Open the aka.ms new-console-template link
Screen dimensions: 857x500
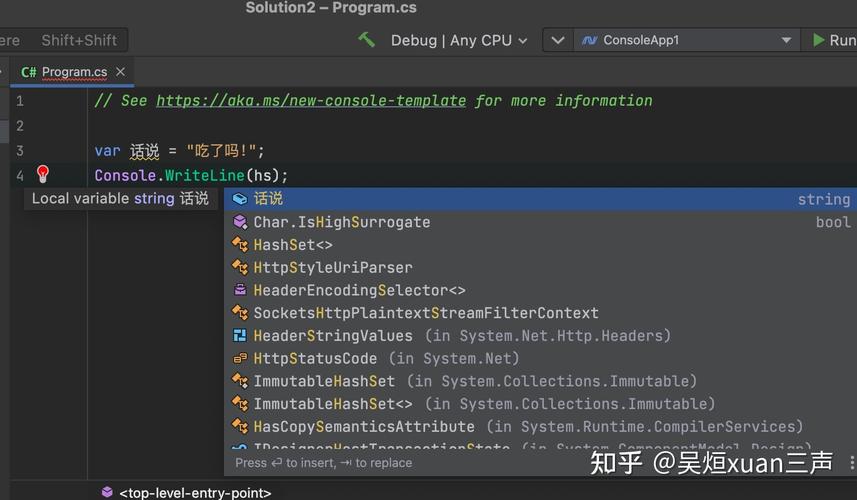click(x=311, y=101)
